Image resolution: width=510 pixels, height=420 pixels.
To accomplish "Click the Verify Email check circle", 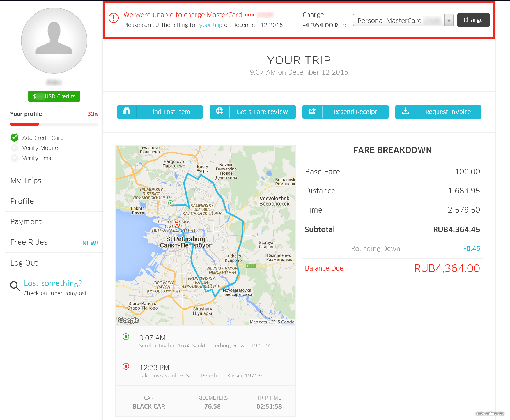I will point(14,158).
